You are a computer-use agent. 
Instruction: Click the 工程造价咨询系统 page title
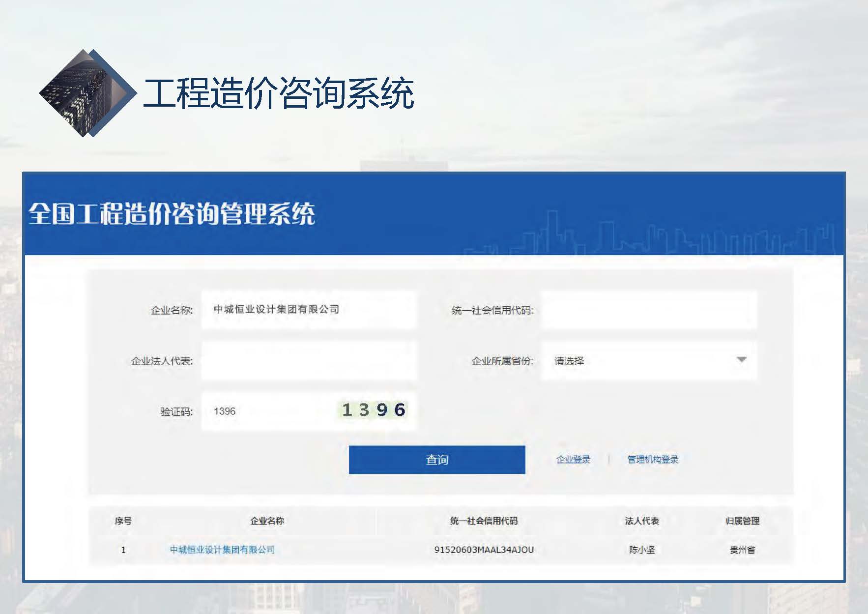279,93
